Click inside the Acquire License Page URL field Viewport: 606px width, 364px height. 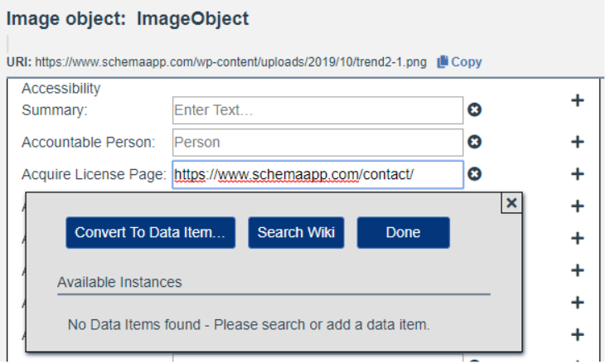coord(318,175)
